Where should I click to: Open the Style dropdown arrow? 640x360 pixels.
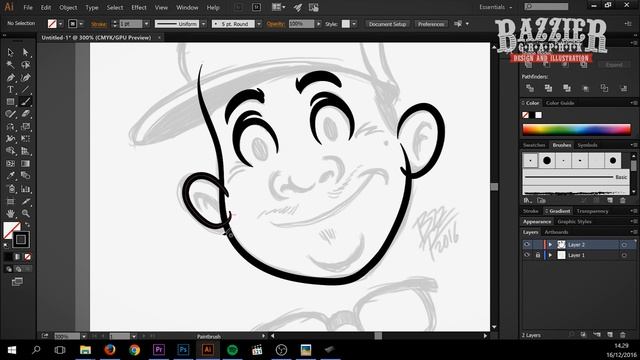(354, 24)
